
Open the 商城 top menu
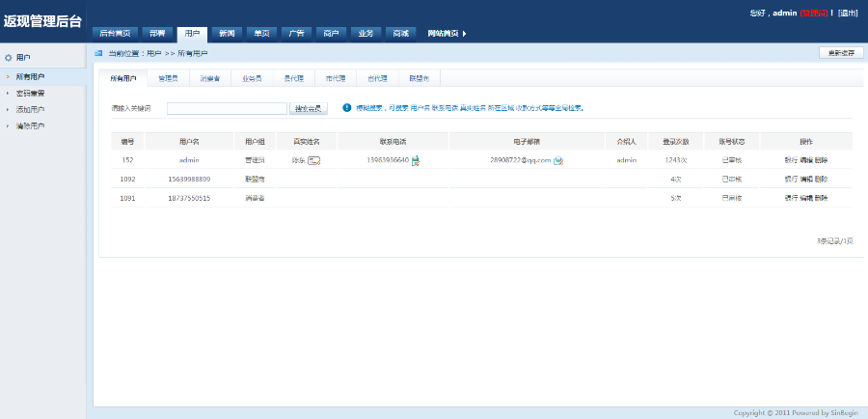pos(401,33)
